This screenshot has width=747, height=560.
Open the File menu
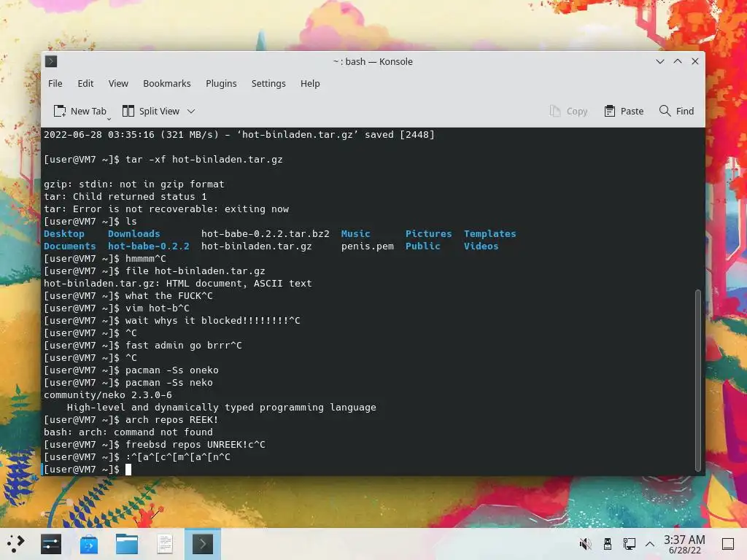[55, 83]
